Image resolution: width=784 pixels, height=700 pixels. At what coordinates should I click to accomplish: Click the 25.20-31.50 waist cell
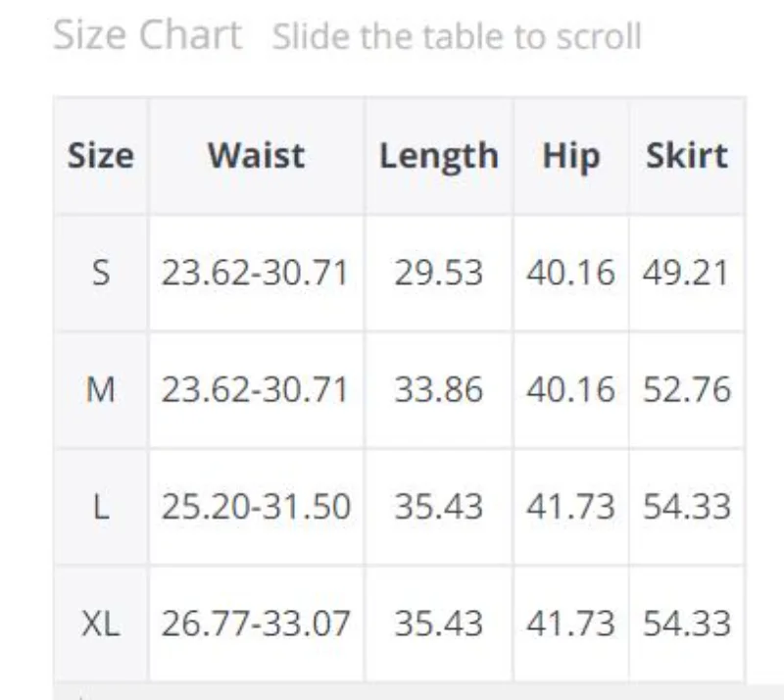point(256,507)
